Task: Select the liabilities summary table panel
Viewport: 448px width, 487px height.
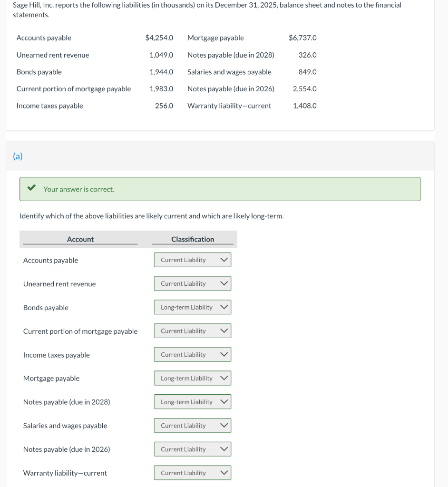Action: [x=219, y=71]
